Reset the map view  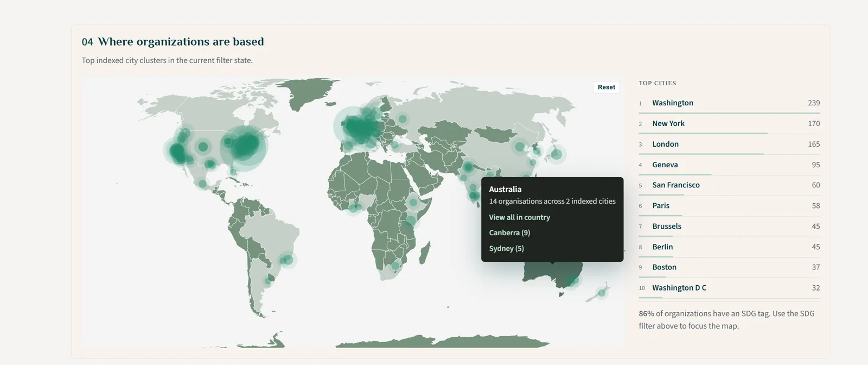pos(607,87)
